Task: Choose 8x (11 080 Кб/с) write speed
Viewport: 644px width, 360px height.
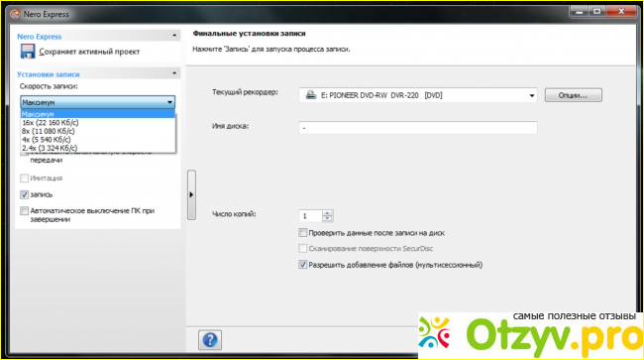Action: [49, 131]
